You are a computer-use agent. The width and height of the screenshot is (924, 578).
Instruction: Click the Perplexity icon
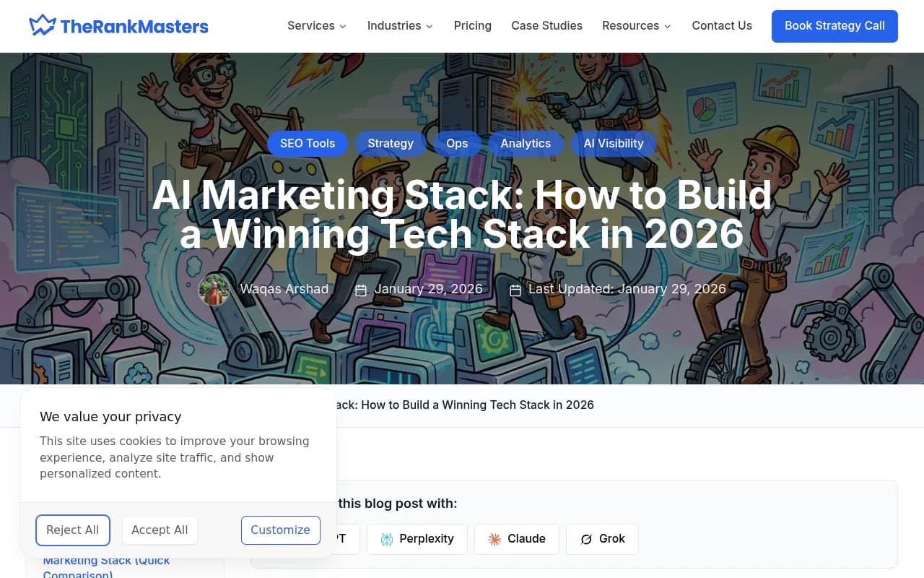pyautogui.click(x=387, y=539)
